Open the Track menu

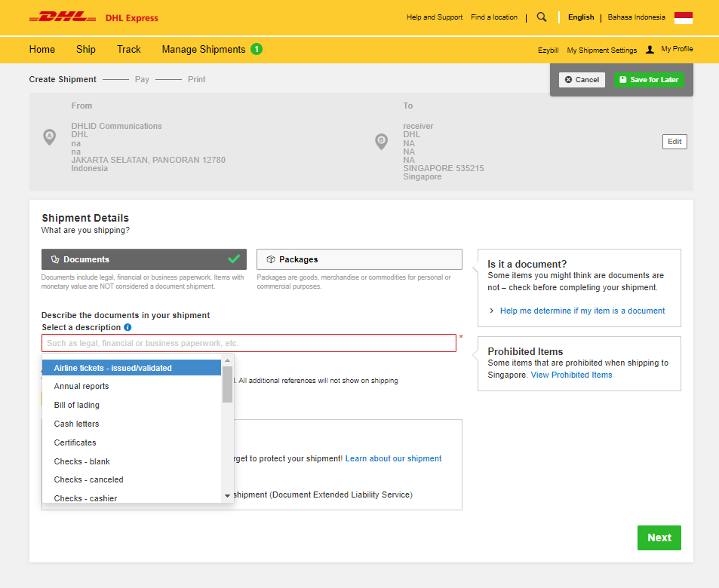[x=129, y=50]
